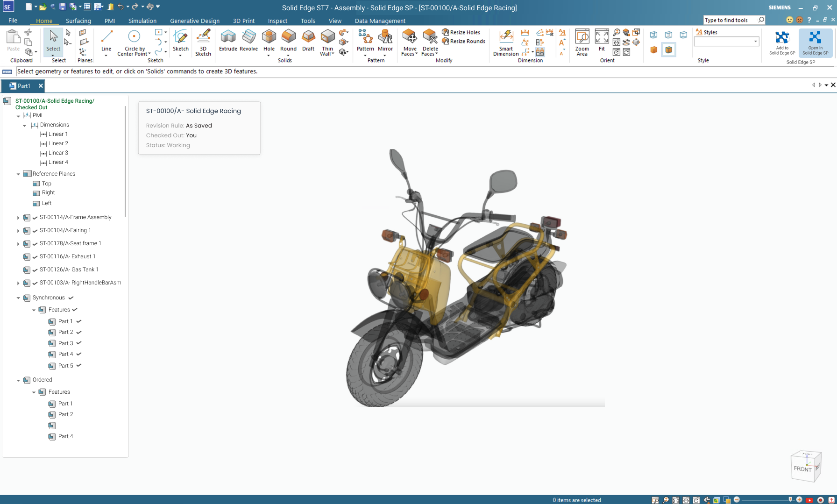Toggle check mark beside Synchronous
This screenshot has height=504, width=837.
(71, 298)
